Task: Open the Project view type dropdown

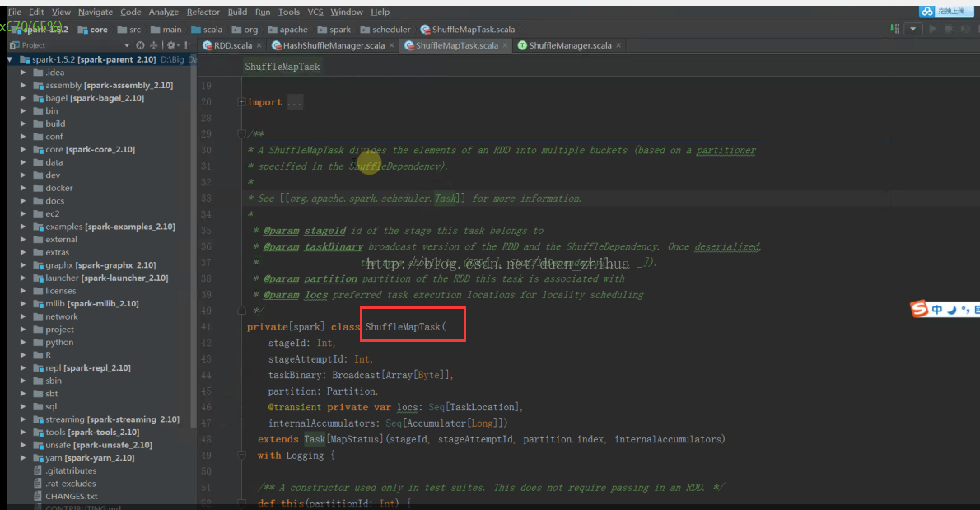Action: click(126, 45)
